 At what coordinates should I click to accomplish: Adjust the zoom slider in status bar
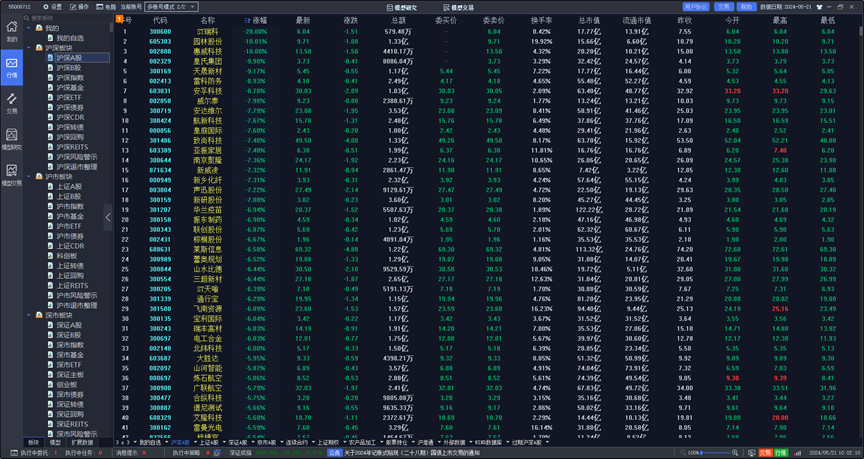click(x=716, y=453)
